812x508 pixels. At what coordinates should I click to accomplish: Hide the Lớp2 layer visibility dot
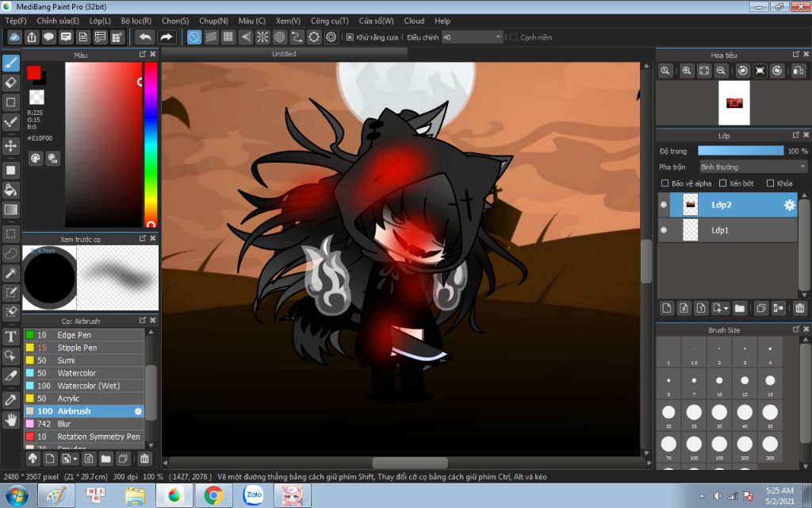pyautogui.click(x=664, y=205)
